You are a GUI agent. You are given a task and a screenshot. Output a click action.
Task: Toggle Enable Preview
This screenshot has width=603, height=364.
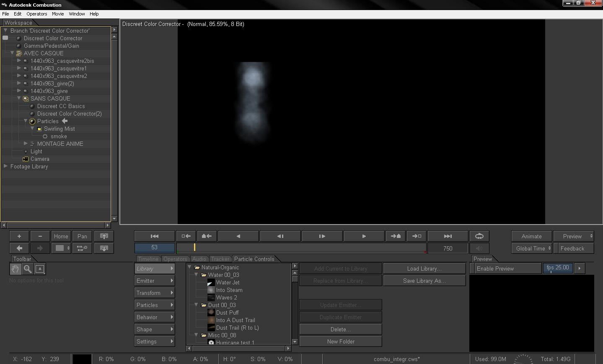[505, 268]
